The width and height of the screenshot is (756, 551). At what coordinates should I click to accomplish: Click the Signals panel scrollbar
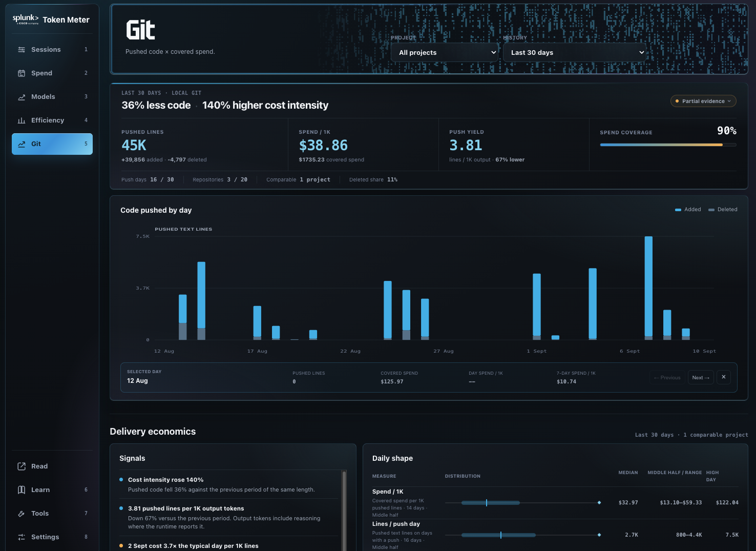(344, 511)
